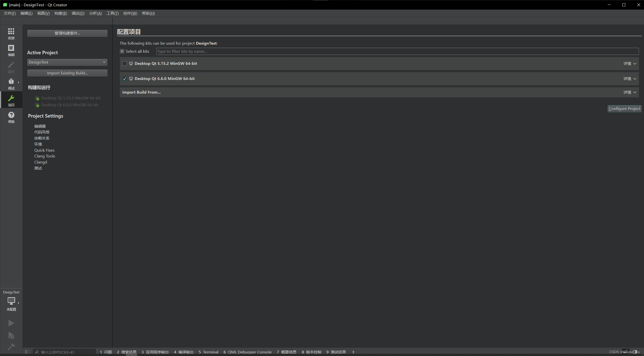Click the Start Debugging run icon

pos(11,335)
